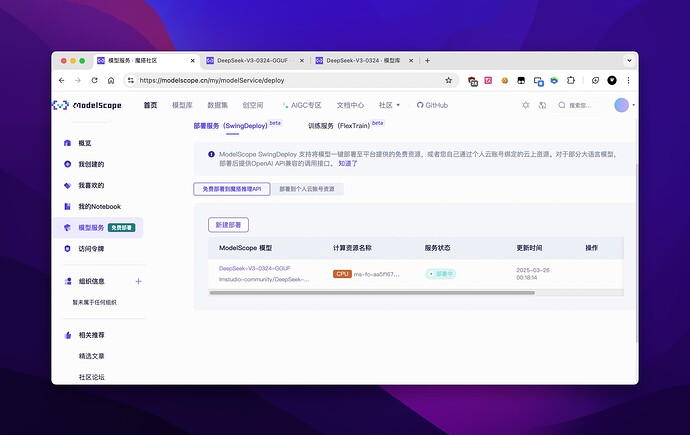This screenshot has height=435, width=690.
Task: Open 创空间 in the top navigation
Action: (253, 105)
